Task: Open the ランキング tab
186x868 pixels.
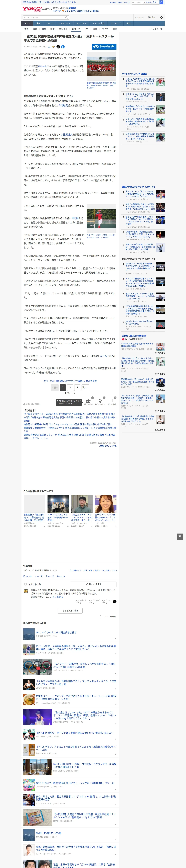Action: [115, 24]
